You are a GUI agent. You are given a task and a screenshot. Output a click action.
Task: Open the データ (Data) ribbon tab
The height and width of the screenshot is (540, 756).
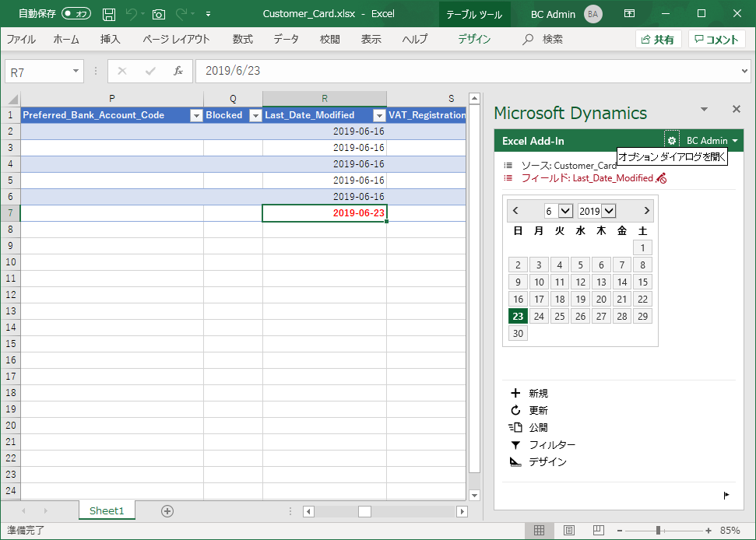[286, 39]
